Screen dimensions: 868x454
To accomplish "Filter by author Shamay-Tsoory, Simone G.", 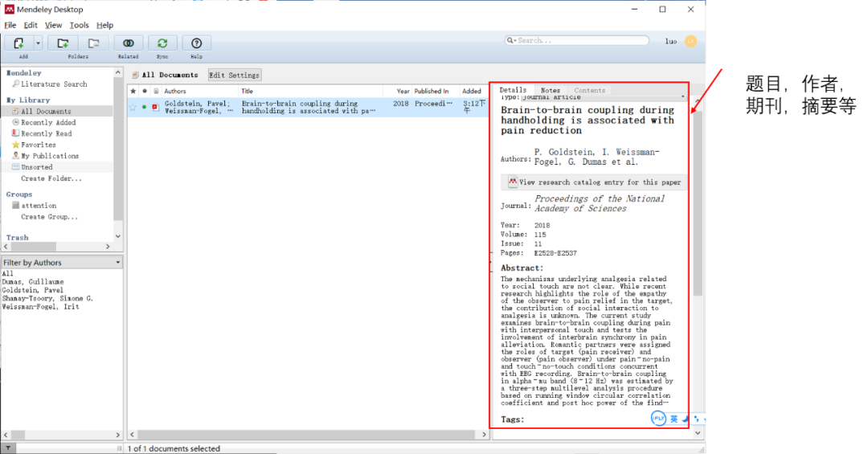I will [x=47, y=298].
